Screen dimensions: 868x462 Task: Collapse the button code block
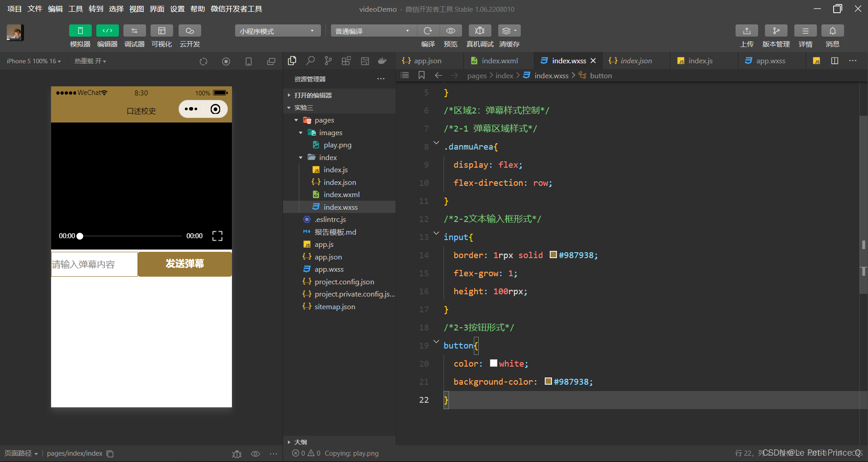[436, 342]
